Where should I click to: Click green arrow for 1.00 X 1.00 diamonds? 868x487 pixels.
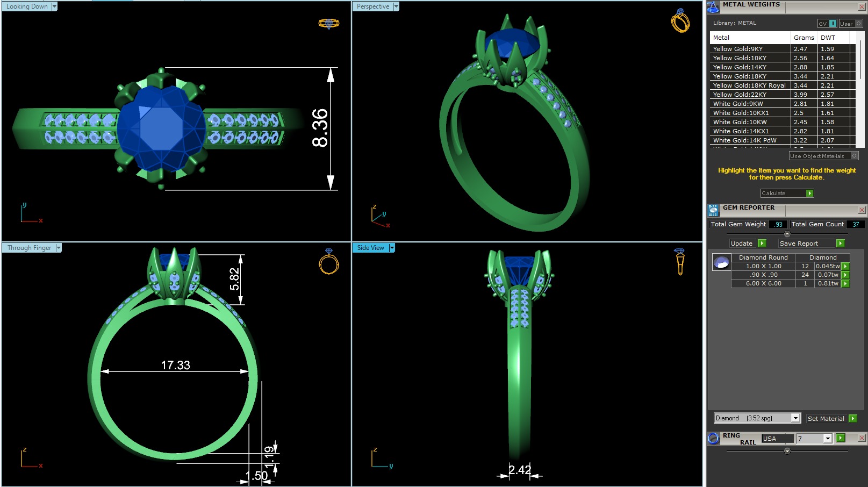tap(845, 267)
